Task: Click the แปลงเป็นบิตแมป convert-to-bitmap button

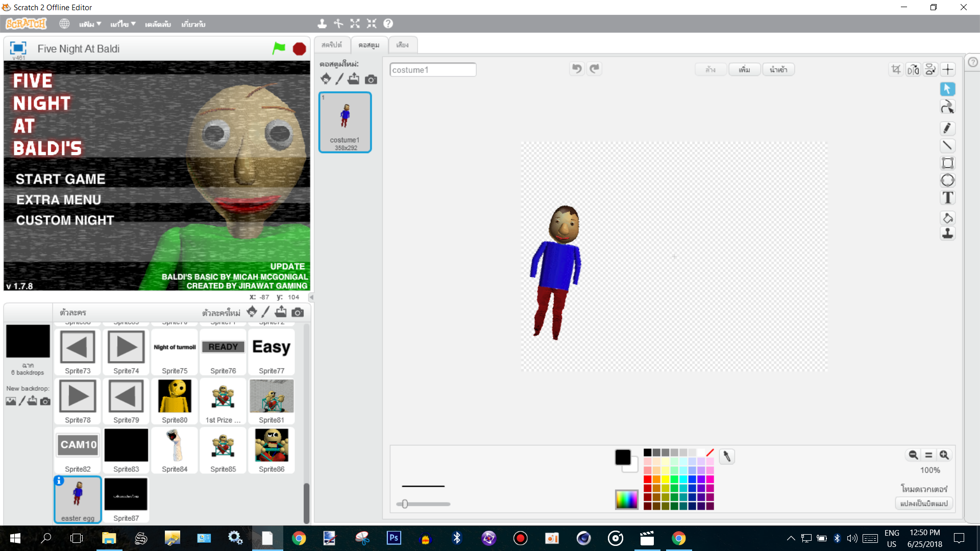Action: (924, 503)
